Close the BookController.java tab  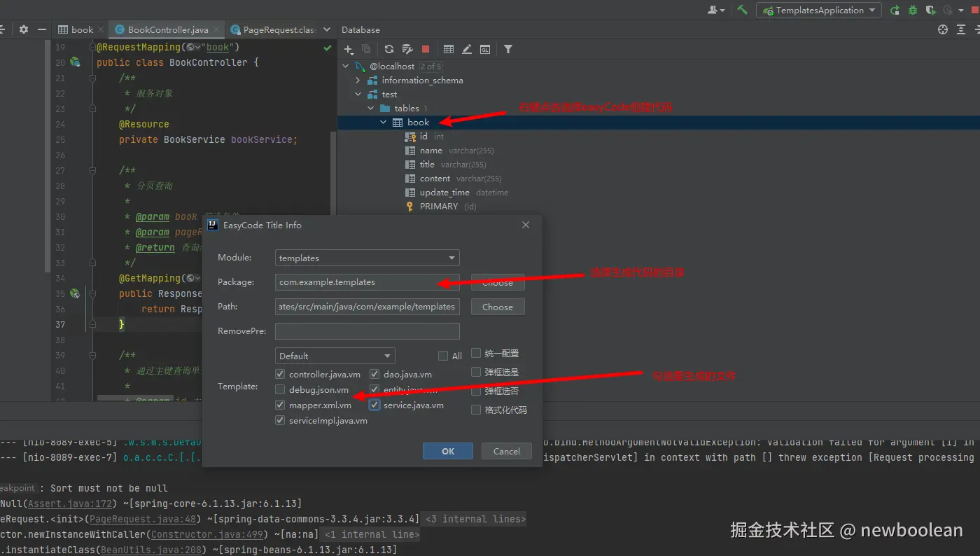pos(216,29)
